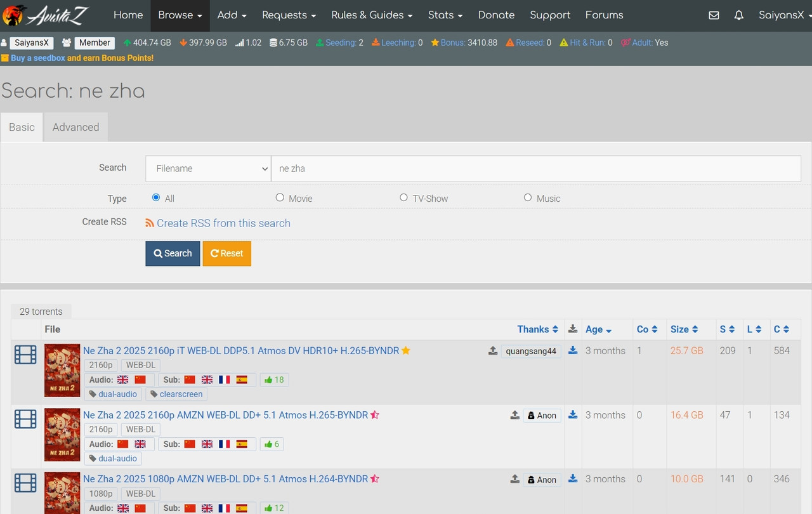812x514 pixels.
Task: Click the group icon beside Member badge
Action: coord(66,43)
